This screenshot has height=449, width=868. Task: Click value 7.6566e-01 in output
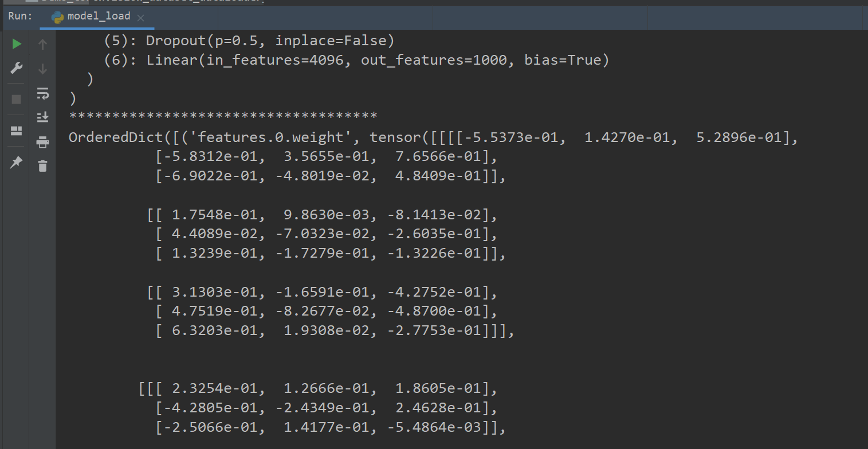438,157
